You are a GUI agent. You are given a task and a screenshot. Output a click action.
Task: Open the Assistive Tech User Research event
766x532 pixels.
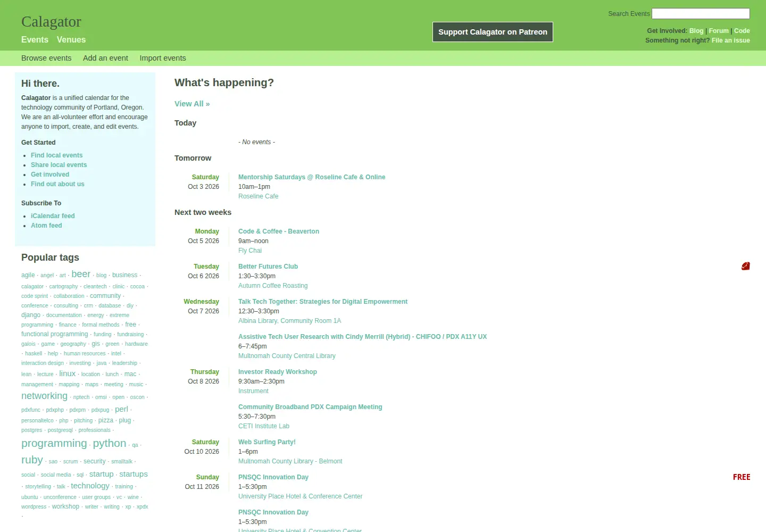[x=363, y=337]
